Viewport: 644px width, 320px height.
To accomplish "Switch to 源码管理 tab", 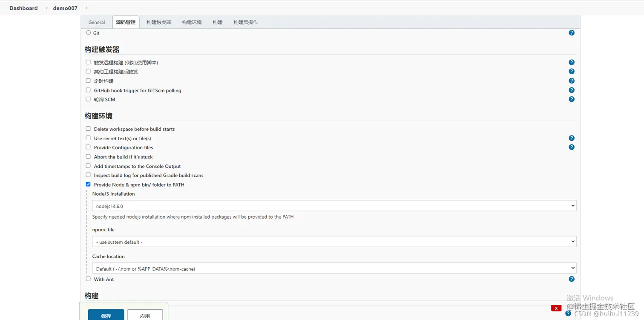I will (x=126, y=22).
